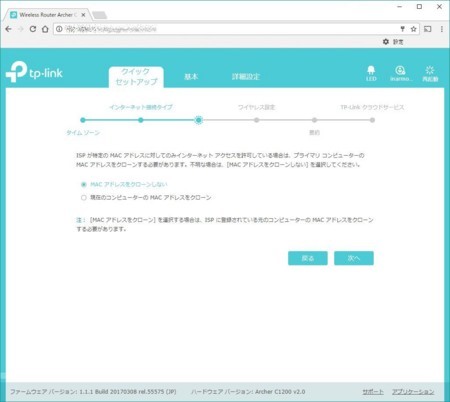Select 'Do not clone MAC address' radio

84,184
